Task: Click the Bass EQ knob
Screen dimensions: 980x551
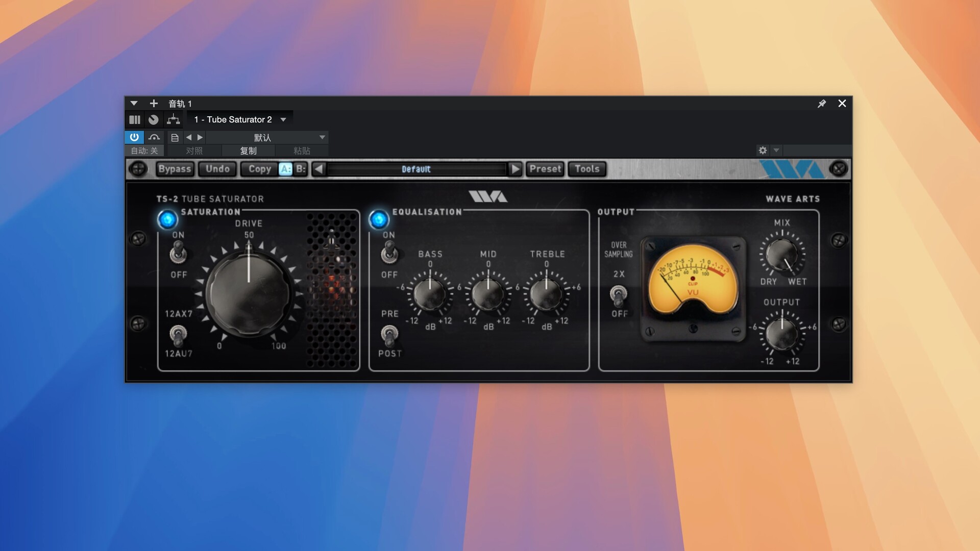Action: [430, 294]
